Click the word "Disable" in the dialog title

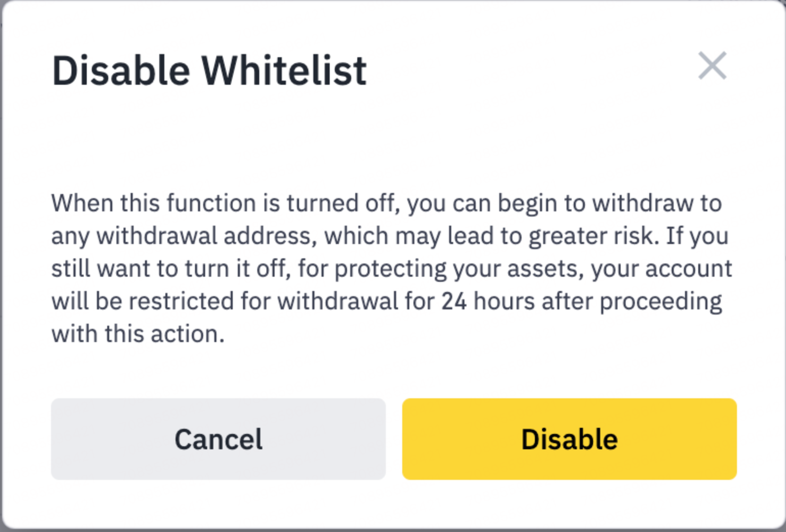point(121,70)
